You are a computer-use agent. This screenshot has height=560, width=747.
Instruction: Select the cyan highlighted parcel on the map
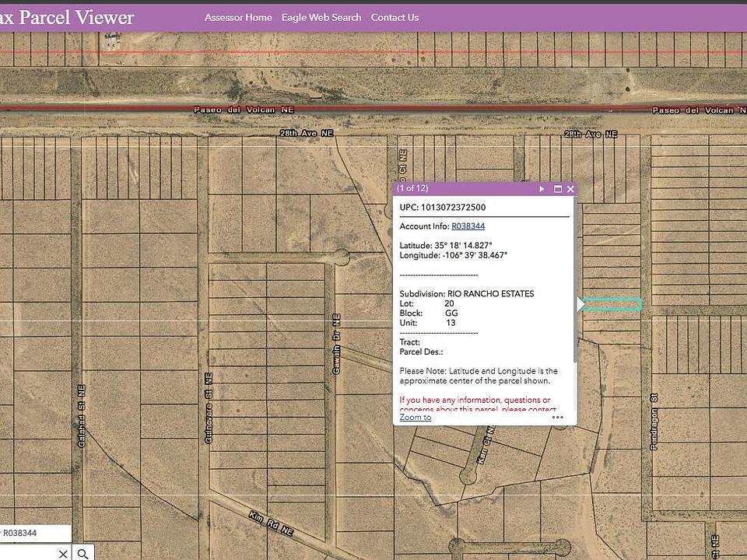click(x=612, y=304)
